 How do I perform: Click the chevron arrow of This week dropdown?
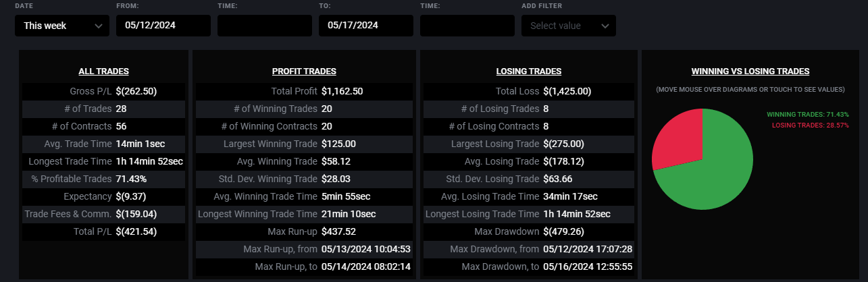pyautogui.click(x=98, y=26)
